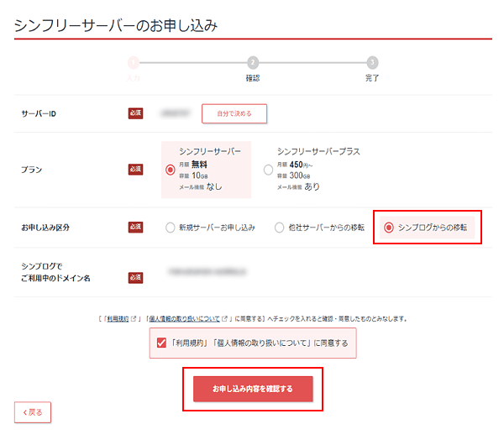
Task: Choose the シンフリーサーバープラス plan radio
Action: point(269,170)
